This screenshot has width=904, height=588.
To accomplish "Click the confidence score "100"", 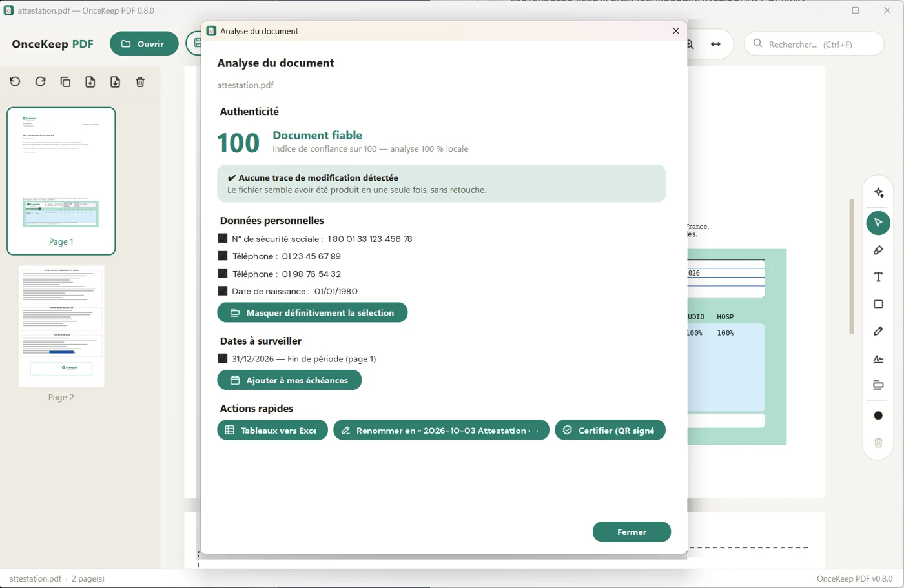I will [x=238, y=143].
